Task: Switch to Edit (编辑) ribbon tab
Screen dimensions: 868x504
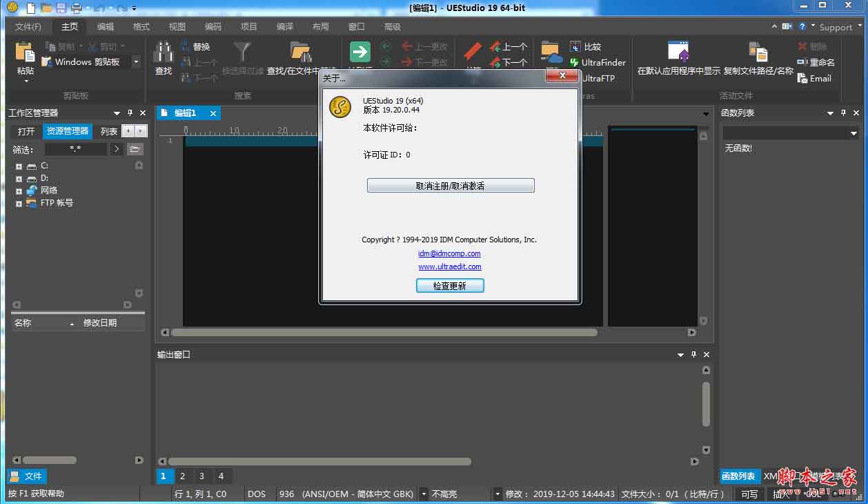Action: coord(106,26)
